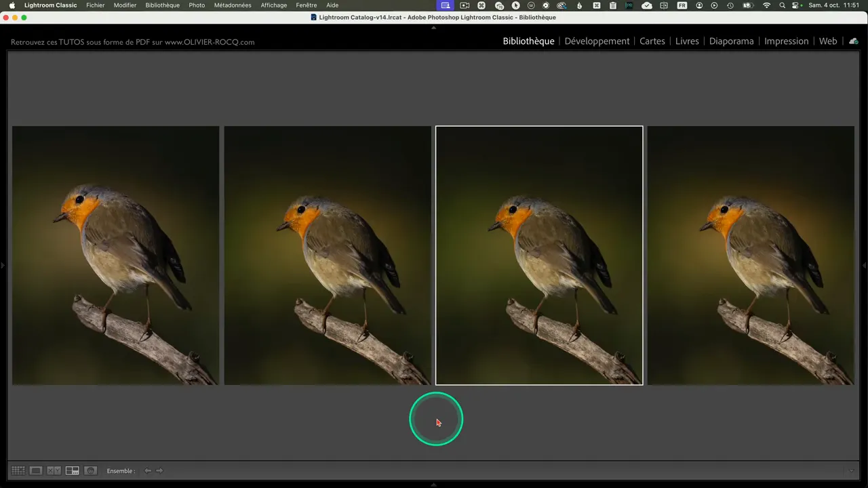Open the Cartes module

point(652,41)
